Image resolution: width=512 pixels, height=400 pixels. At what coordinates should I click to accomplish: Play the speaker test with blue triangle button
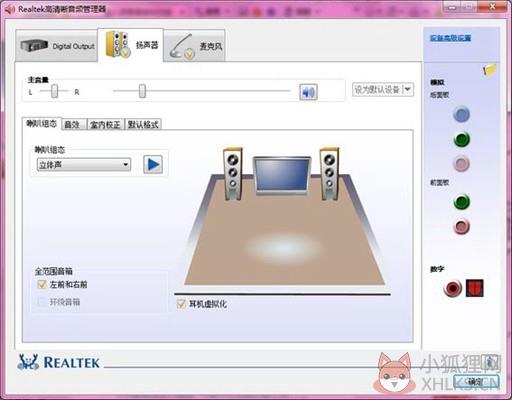tap(153, 164)
